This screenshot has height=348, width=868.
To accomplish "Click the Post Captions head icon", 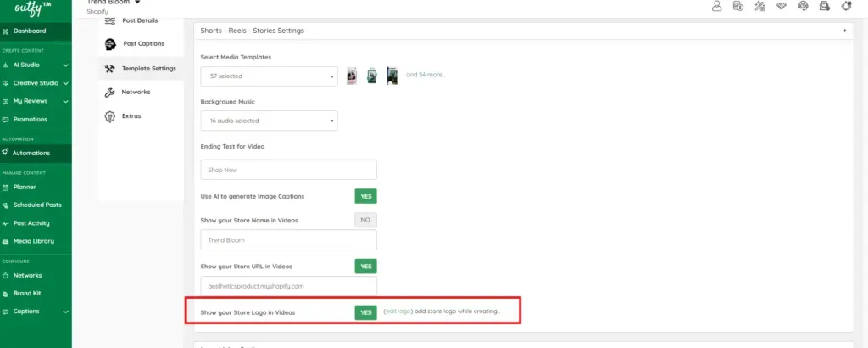I will pyautogui.click(x=110, y=44).
